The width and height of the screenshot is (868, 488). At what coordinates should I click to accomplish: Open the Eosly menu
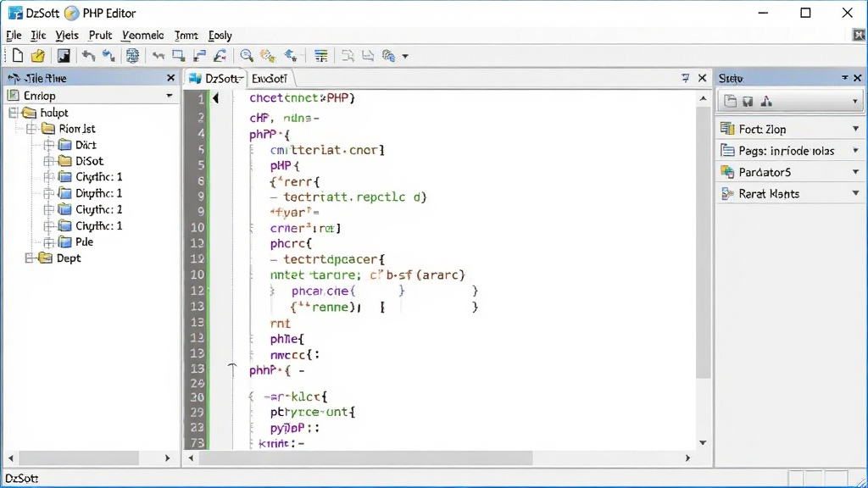[220, 36]
